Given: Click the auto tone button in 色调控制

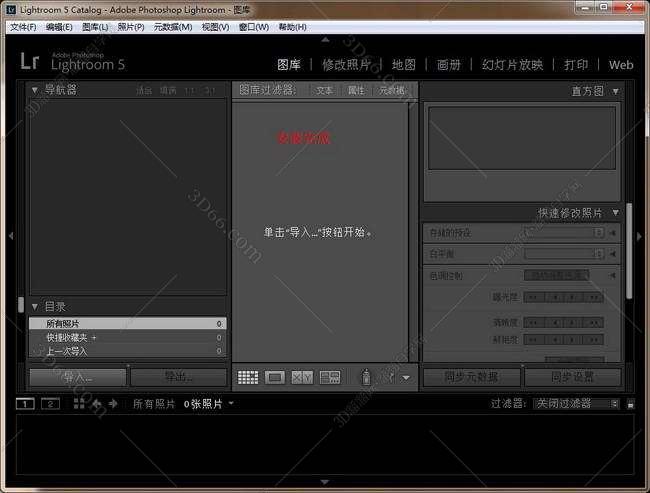Looking at the screenshot, I should (556, 275).
